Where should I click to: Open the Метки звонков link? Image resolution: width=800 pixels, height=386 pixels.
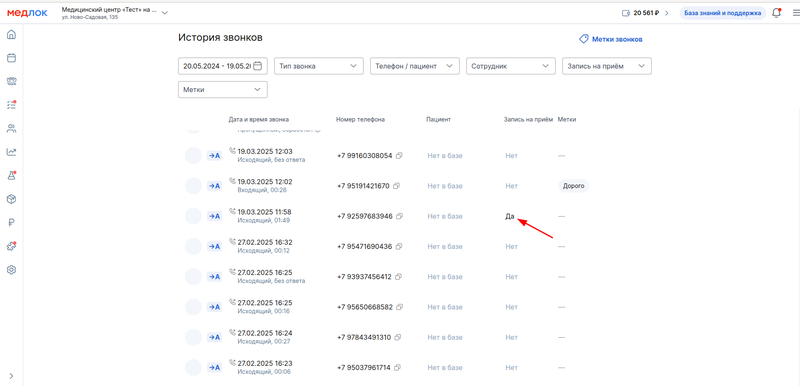[610, 39]
